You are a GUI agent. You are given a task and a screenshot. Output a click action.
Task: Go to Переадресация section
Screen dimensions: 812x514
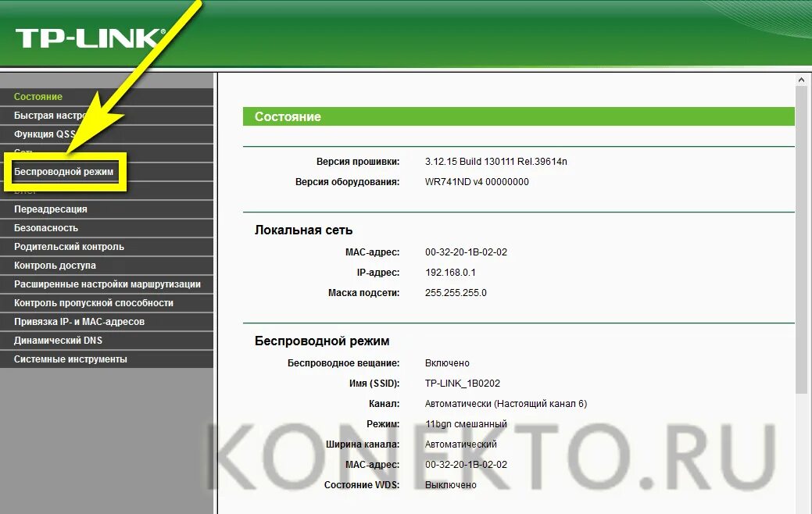pyautogui.click(x=106, y=209)
